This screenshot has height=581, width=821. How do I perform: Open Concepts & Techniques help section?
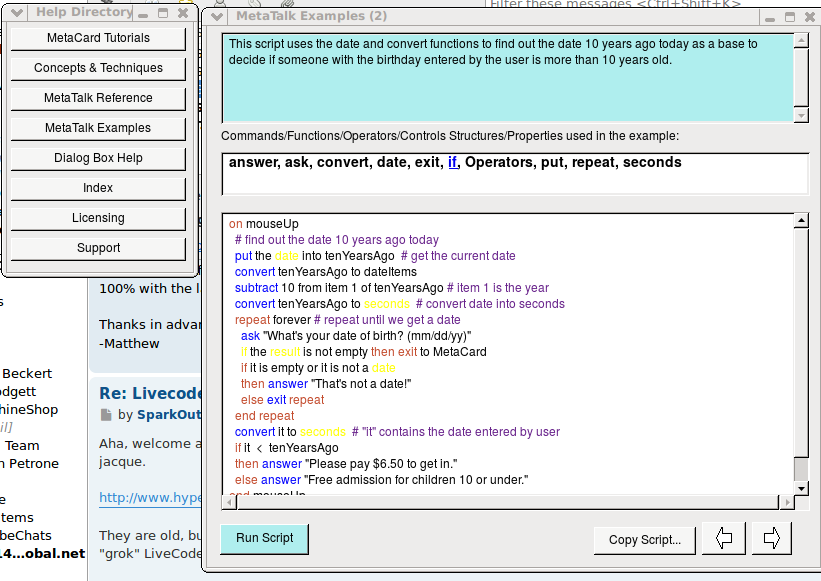[x=98, y=68]
